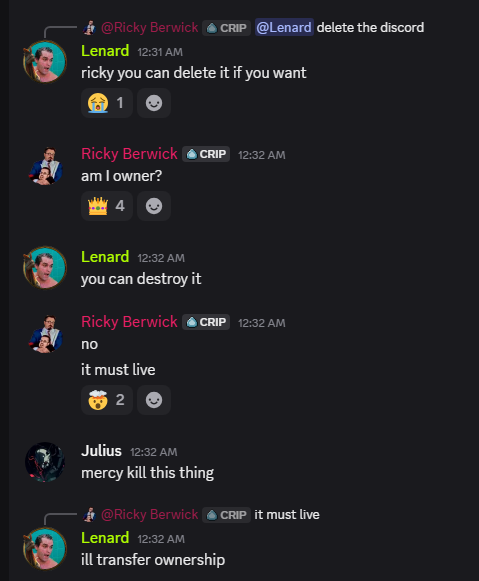Toggle the crying emoji reaction
The image size is (479, 581).
(x=107, y=103)
